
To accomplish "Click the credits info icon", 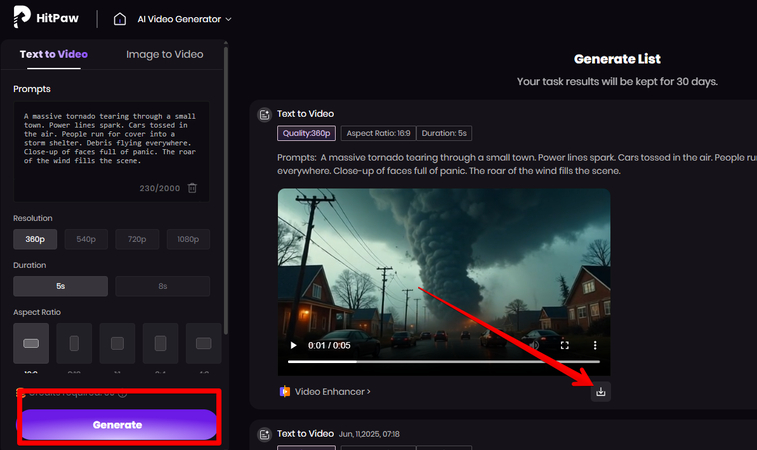I will (122, 393).
